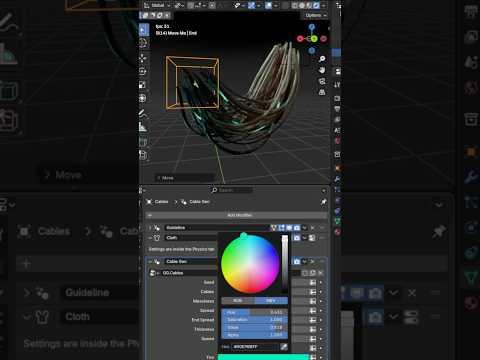
Task: Click the pan view hand icon
Action: (x=322, y=70)
